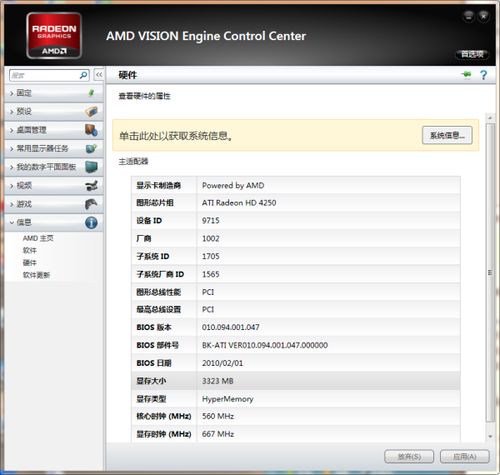Click the vertical scrollbar down arrow
Screen dimensions: 500x475
[490, 436]
